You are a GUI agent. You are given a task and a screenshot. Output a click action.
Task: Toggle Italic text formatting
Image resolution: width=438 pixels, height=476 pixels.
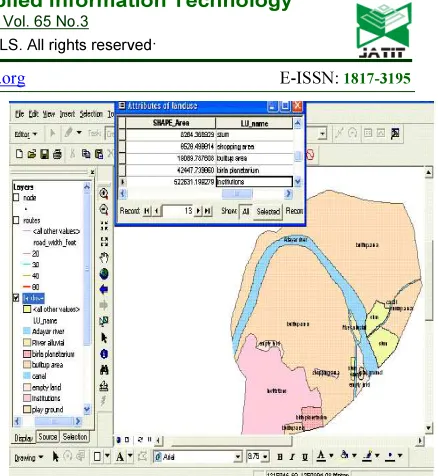(292, 457)
